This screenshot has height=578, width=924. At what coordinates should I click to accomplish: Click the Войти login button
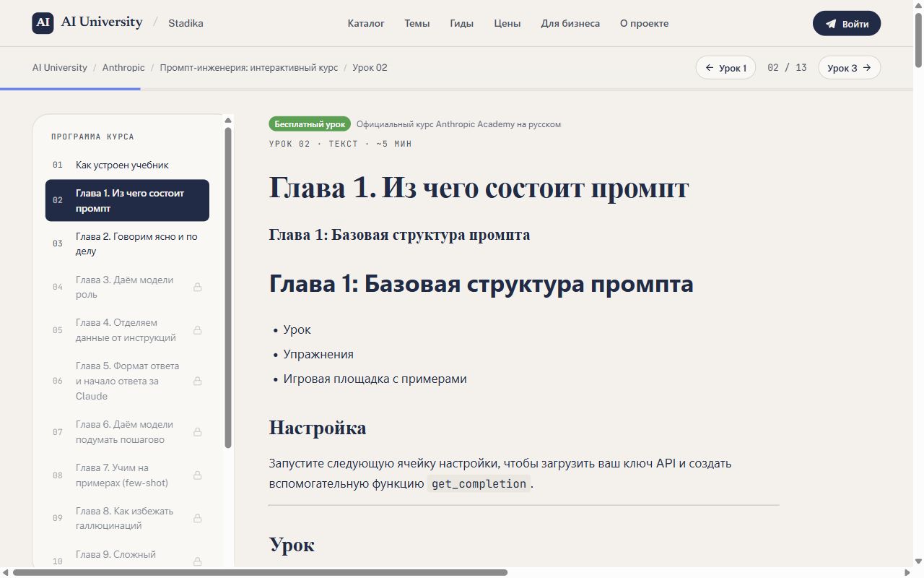[x=847, y=24]
